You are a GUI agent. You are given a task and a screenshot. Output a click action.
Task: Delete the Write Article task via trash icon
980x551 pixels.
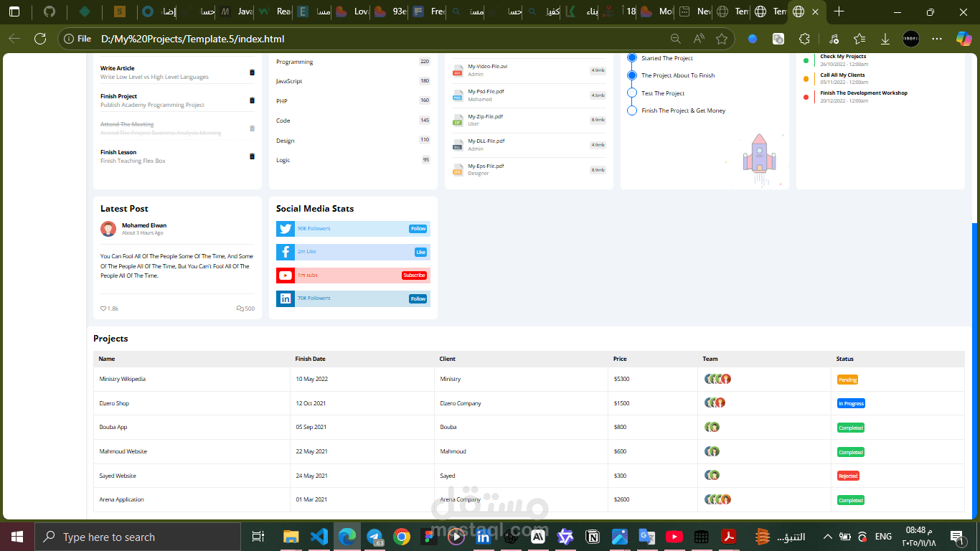tap(252, 72)
